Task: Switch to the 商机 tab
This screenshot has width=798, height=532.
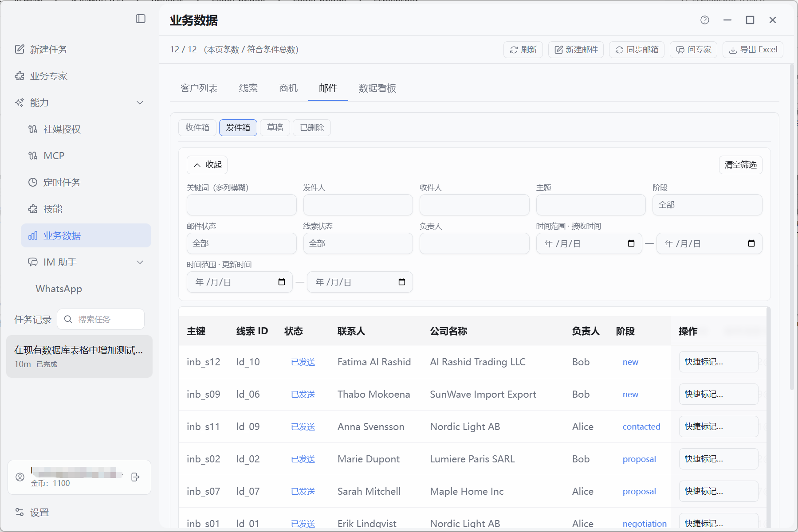Action: pos(288,88)
